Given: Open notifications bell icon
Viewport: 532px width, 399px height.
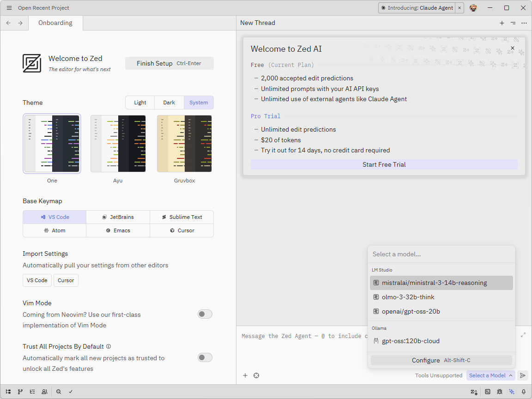Looking at the screenshot, I should click(x=524, y=392).
